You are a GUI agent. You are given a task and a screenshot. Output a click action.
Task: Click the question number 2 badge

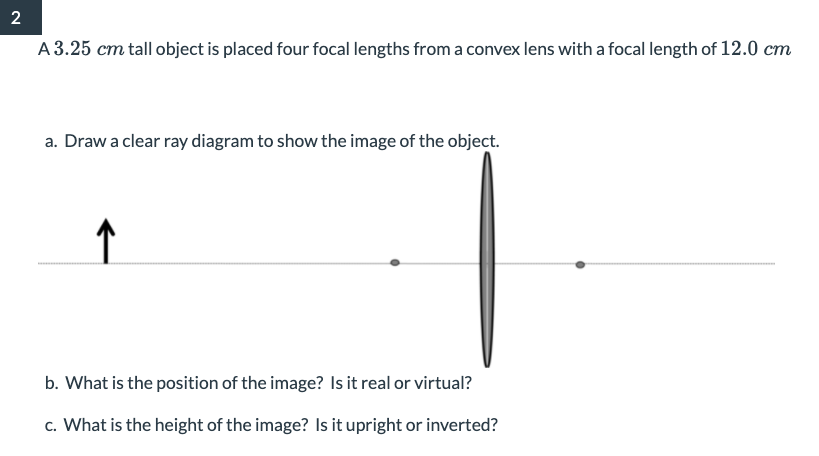coord(14,16)
